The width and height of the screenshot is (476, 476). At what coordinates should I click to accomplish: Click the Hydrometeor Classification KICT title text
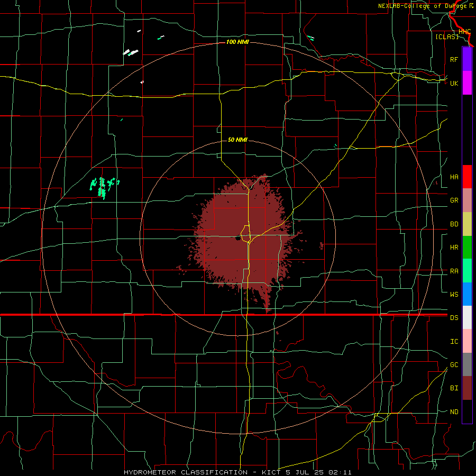point(237,472)
